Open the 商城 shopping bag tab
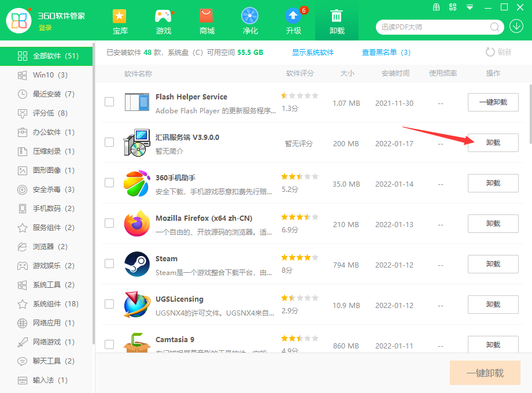Viewport: 532px width, 393px height. click(206, 22)
